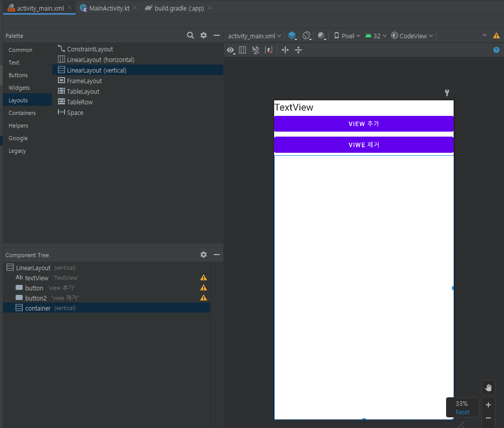Open the Palette search icon

191,35
